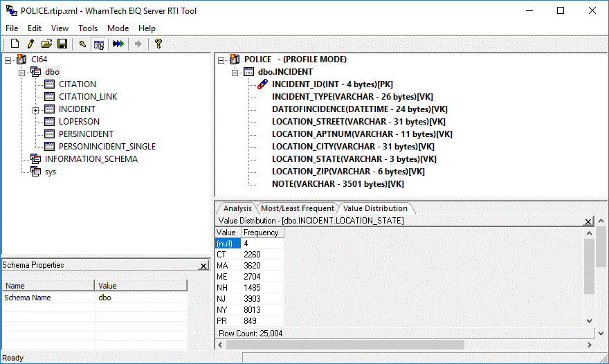Image resolution: width=609 pixels, height=364 pixels.
Task: Click the pencil Edit toolbar icon
Action: (x=30, y=44)
